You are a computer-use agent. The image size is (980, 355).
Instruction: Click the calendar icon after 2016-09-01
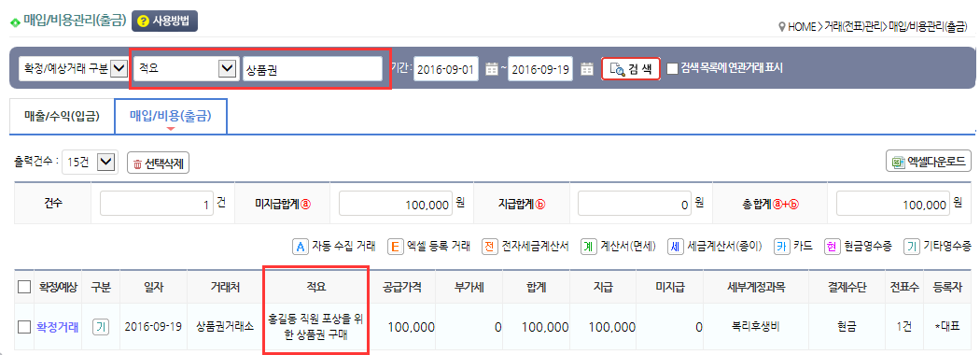pyautogui.click(x=492, y=69)
